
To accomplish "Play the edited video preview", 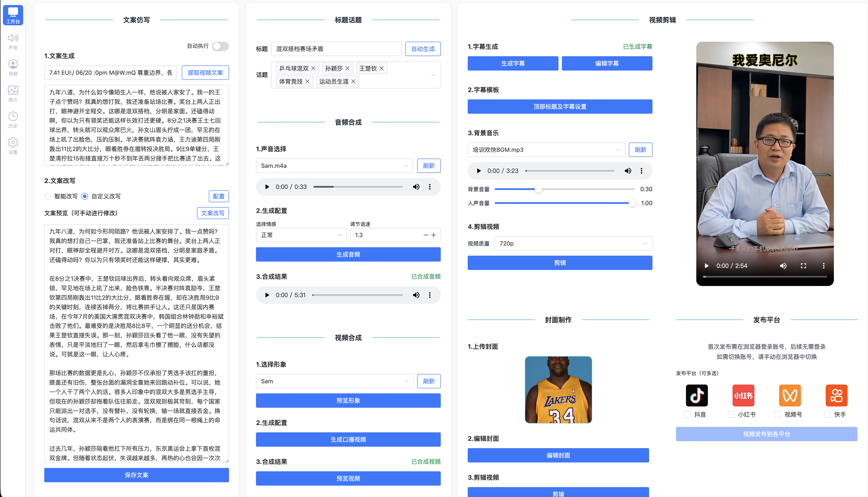I will click(x=707, y=266).
